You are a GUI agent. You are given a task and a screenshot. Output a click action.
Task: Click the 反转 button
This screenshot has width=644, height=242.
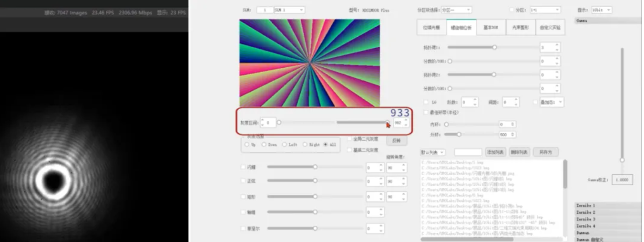point(396,140)
